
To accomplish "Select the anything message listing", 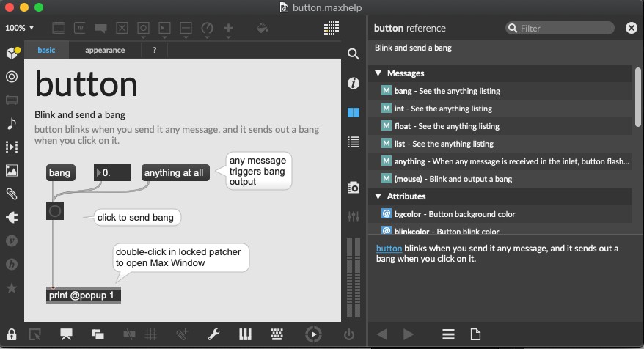I will point(500,161).
